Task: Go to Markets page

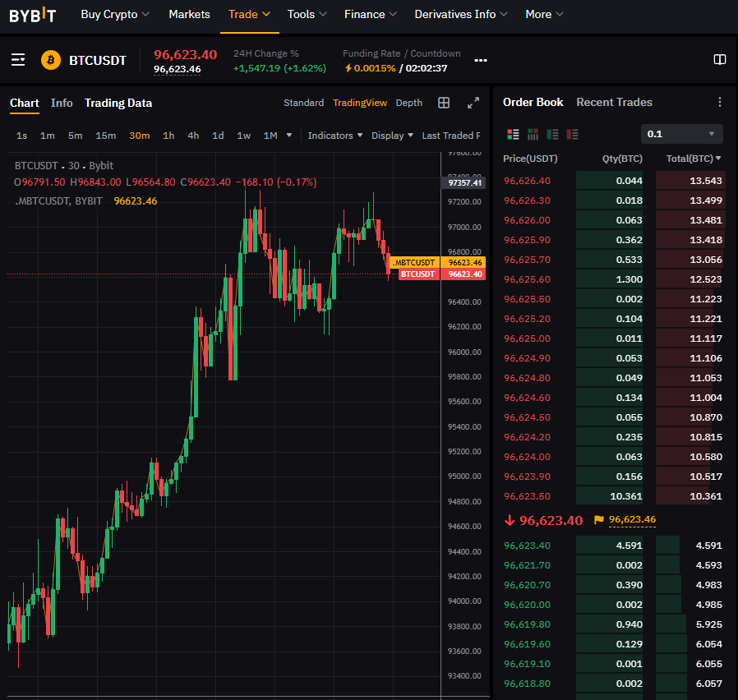Action: click(x=189, y=15)
